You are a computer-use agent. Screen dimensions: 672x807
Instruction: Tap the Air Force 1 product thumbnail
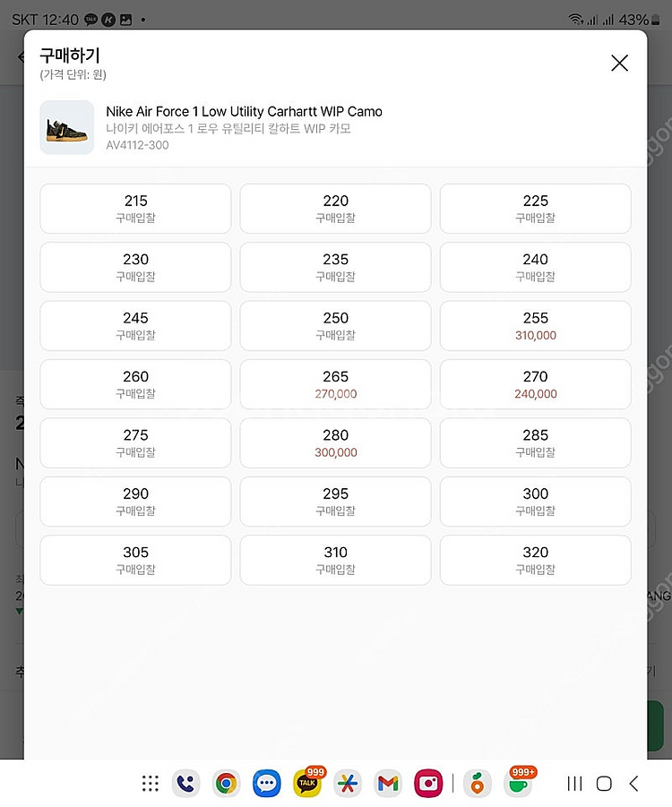(x=67, y=127)
